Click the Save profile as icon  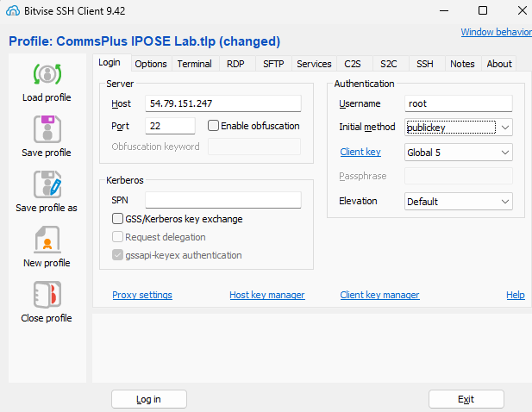[x=47, y=184]
